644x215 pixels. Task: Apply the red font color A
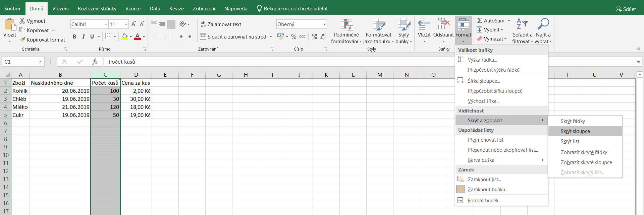(x=138, y=37)
